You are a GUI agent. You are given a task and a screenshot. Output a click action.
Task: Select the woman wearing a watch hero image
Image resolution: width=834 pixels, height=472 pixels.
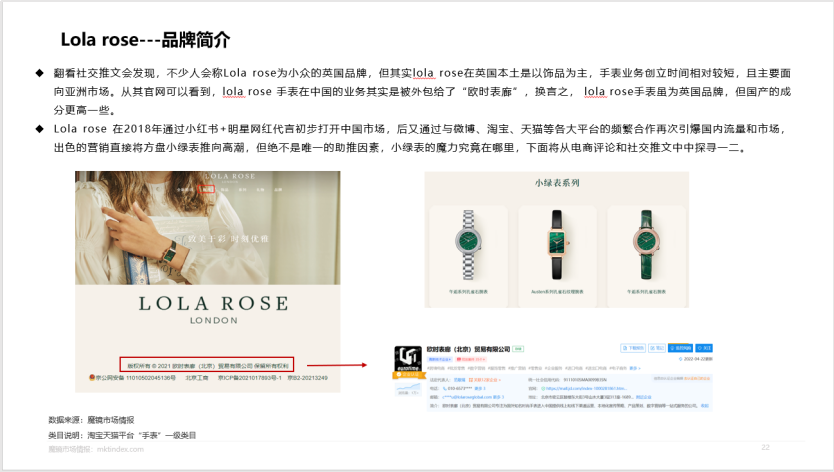207,228
